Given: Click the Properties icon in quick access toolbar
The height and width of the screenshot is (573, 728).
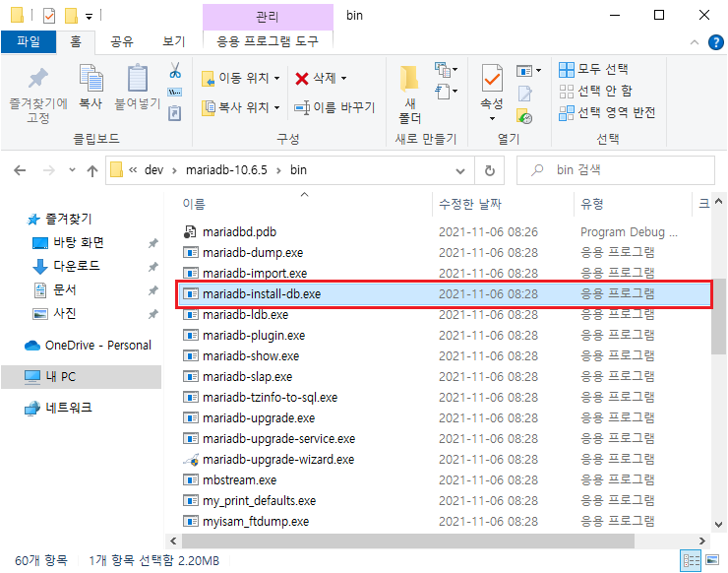Looking at the screenshot, I should [x=49, y=16].
